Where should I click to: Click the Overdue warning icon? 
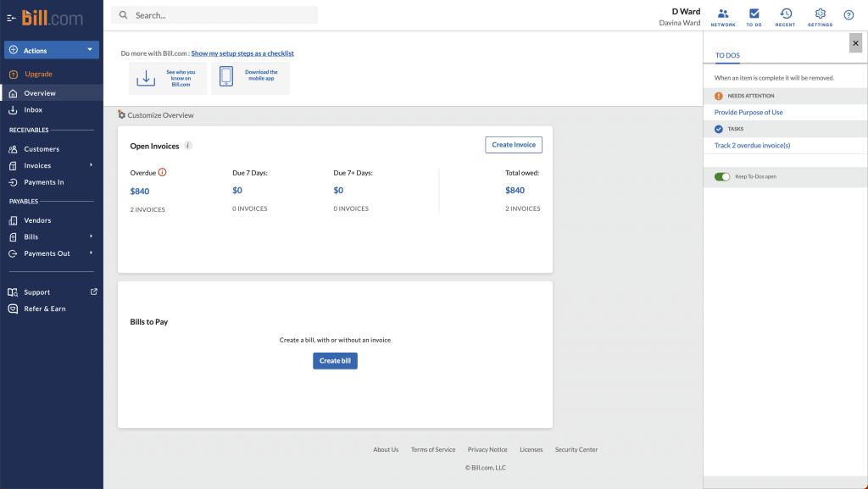pyautogui.click(x=162, y=173)
